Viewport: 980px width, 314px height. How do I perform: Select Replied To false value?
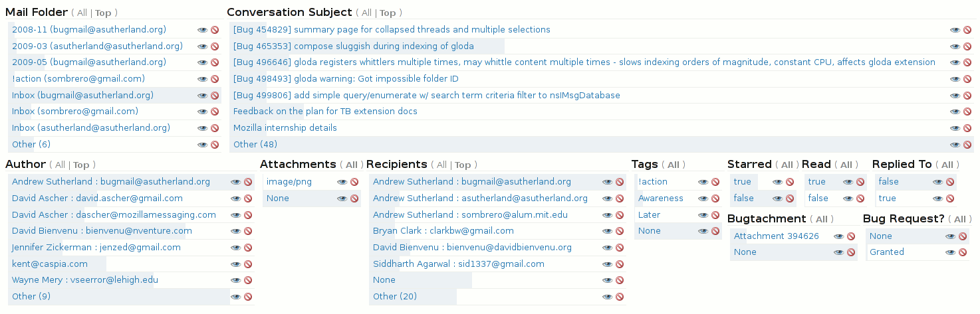(x=888, y=182)
